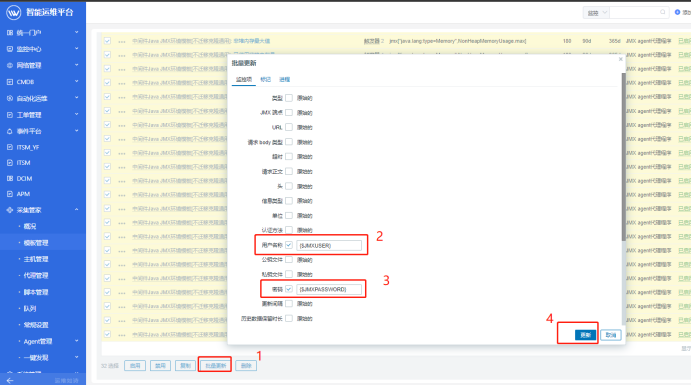
Task: Click the 采集管家 sidebar icon
Action: (x=10, y=210)
